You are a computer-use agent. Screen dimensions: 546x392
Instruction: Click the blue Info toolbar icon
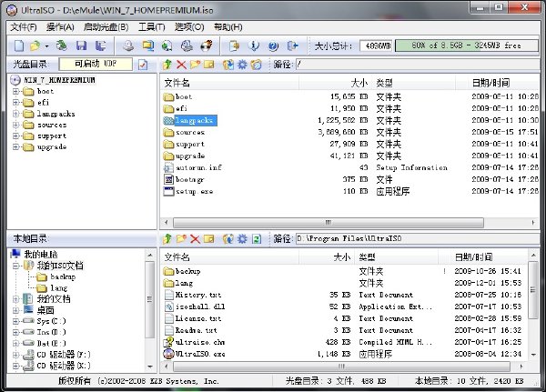click(254, 45)
